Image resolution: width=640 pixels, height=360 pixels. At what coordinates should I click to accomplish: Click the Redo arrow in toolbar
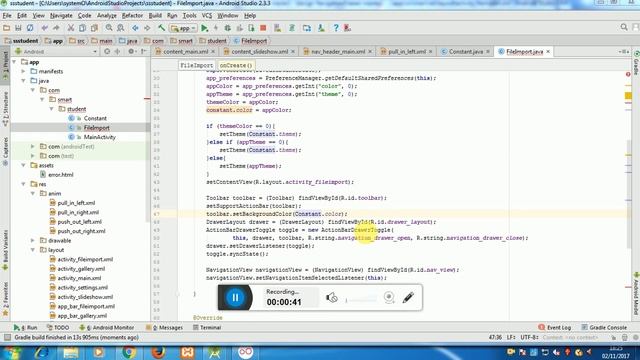coord(56,28)
